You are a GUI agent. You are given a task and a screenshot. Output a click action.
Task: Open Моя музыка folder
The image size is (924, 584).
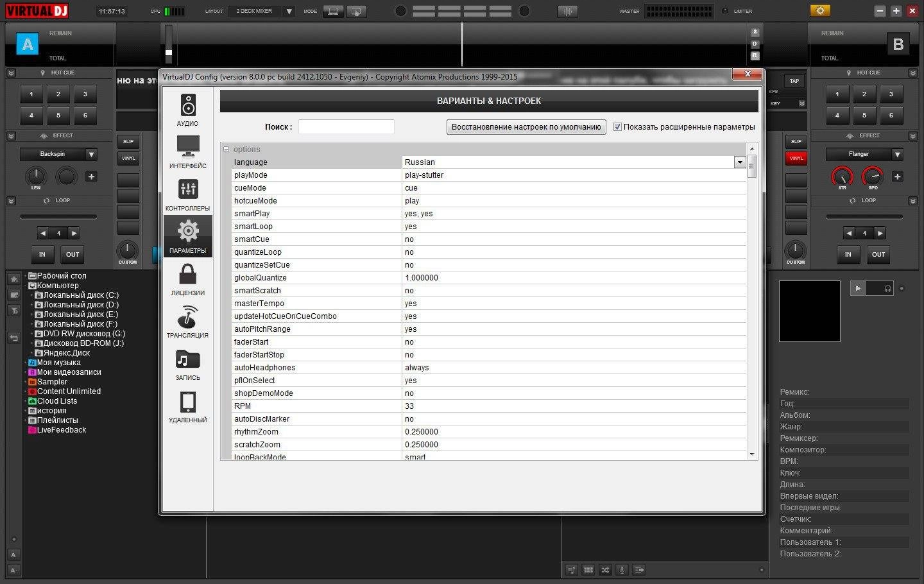[59, 363]
